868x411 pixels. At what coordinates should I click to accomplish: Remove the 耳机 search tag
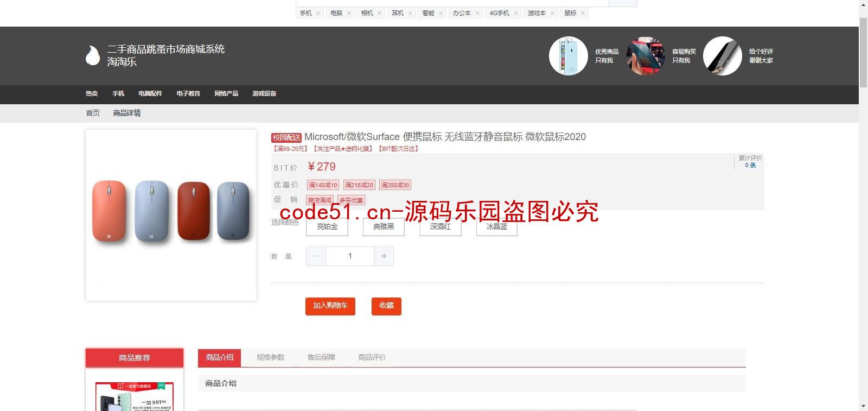coord(410,13)
